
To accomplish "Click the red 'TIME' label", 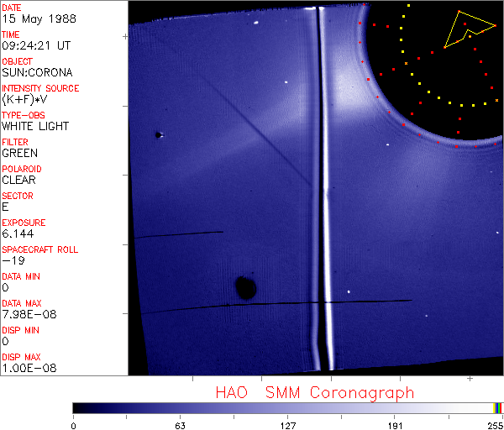I will (11, 34).
